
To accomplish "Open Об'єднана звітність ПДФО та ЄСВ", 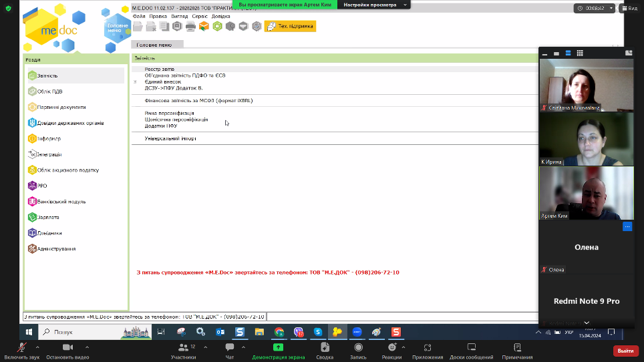I will [x=185, y=75].
